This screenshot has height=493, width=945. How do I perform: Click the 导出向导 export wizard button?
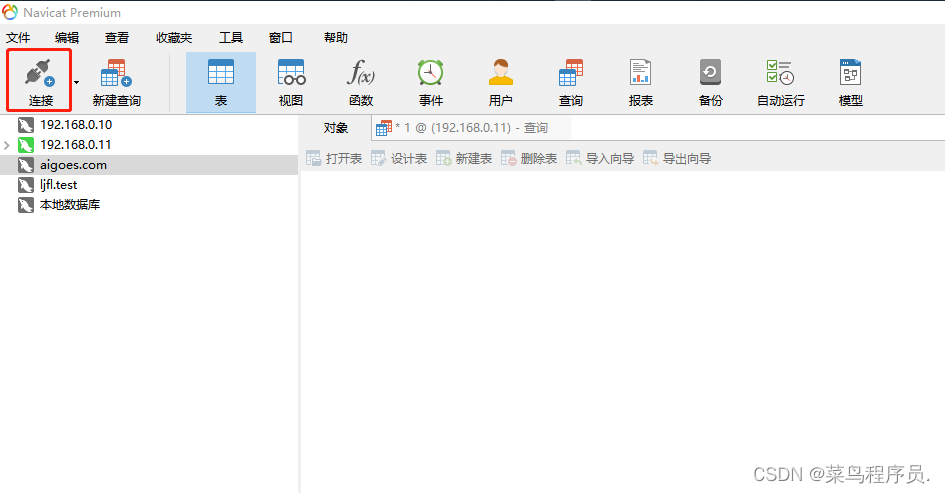[x=677, y=159]
